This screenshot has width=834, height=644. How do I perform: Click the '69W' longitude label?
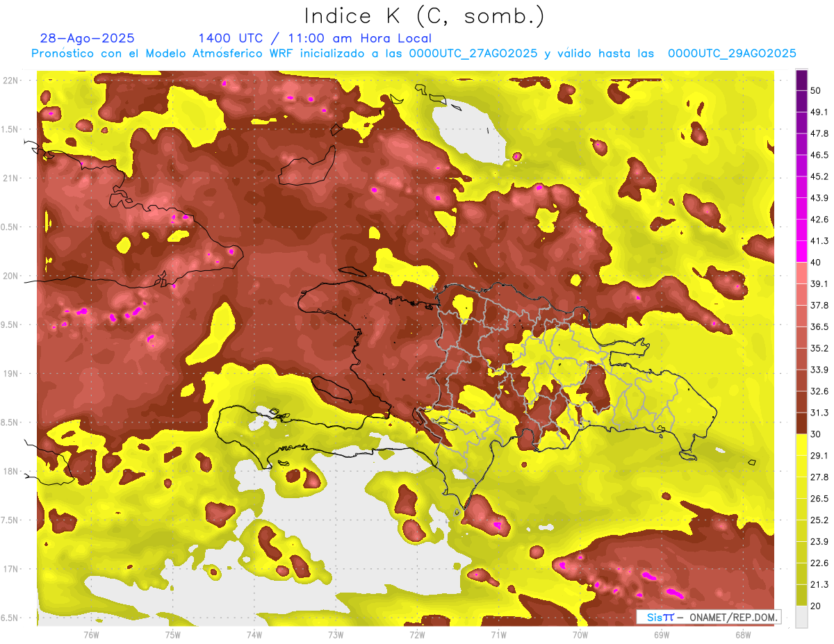(x=662, y=634)
